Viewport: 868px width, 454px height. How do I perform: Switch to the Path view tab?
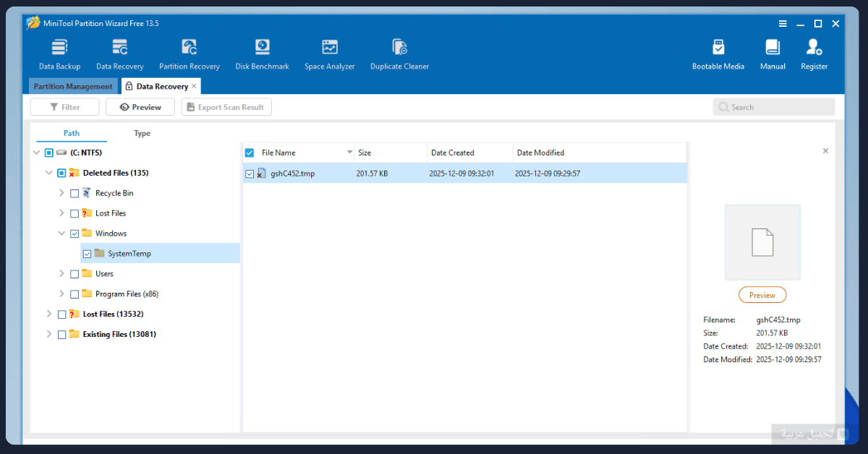[72, 133]
